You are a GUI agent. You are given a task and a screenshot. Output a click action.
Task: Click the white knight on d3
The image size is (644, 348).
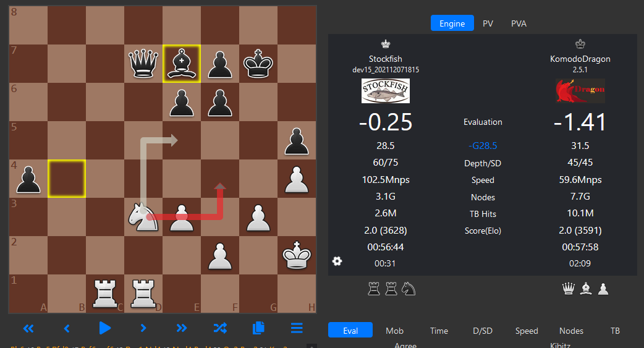[x=143, y=218]
